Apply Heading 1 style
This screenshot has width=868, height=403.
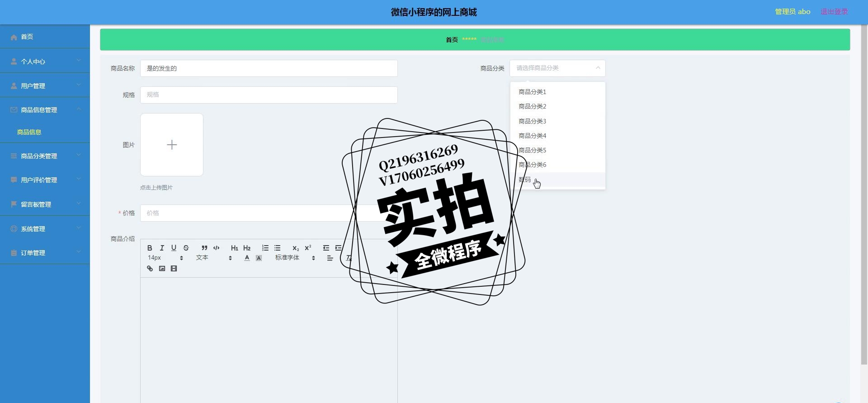(234, 248)
